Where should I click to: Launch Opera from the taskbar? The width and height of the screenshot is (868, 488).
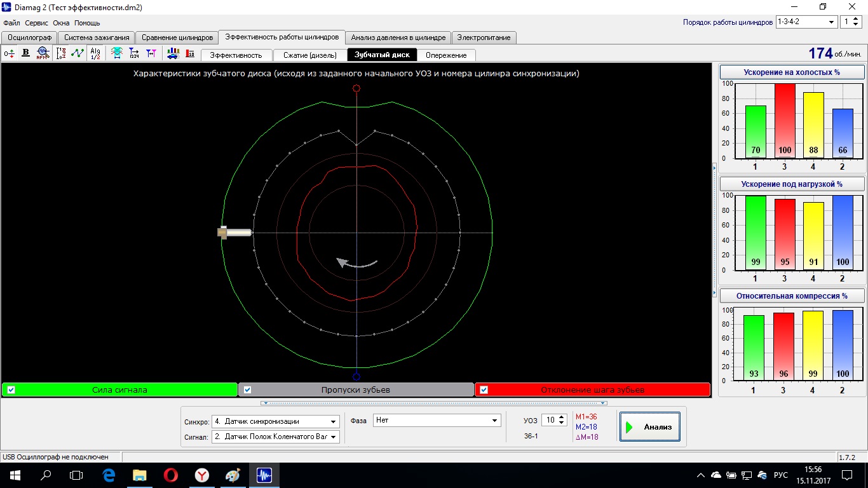coord(170,475)
